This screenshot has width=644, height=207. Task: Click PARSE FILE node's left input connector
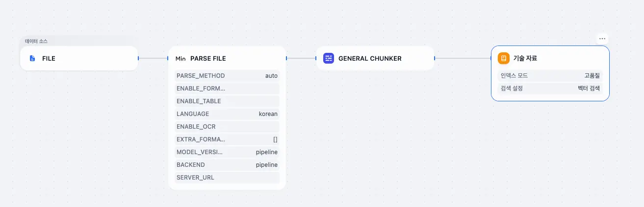(168, 58)
